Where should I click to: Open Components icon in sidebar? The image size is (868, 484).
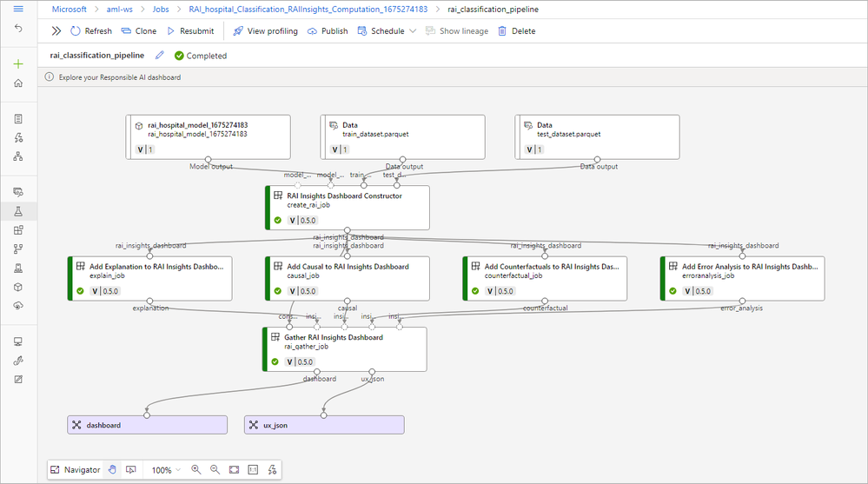click(x=18, y=230)
